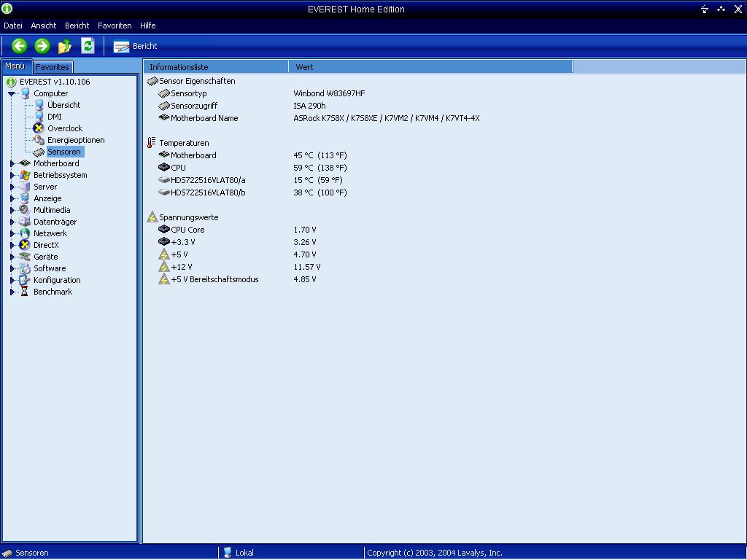Image resolution: width=747 pixels, height=560 pixels.
Task: Select Energieoptionen in the tree
Action: tap(76, 140)
